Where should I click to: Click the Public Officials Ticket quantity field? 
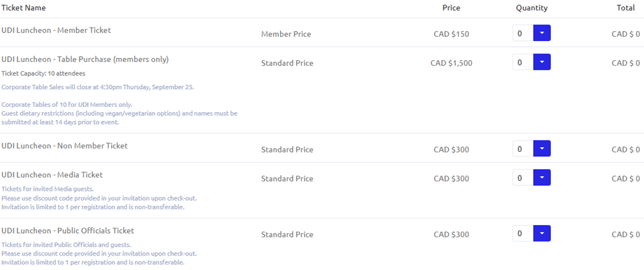coord(522,234)
